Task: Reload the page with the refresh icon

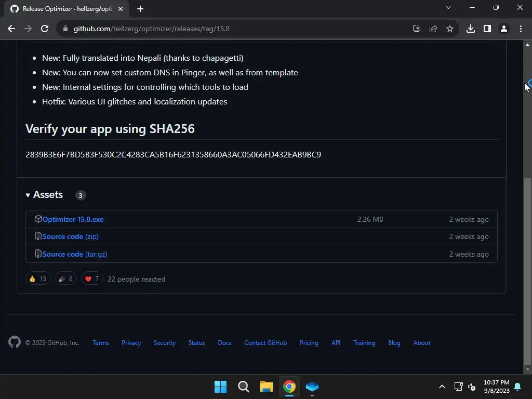Action: (45, 29)
